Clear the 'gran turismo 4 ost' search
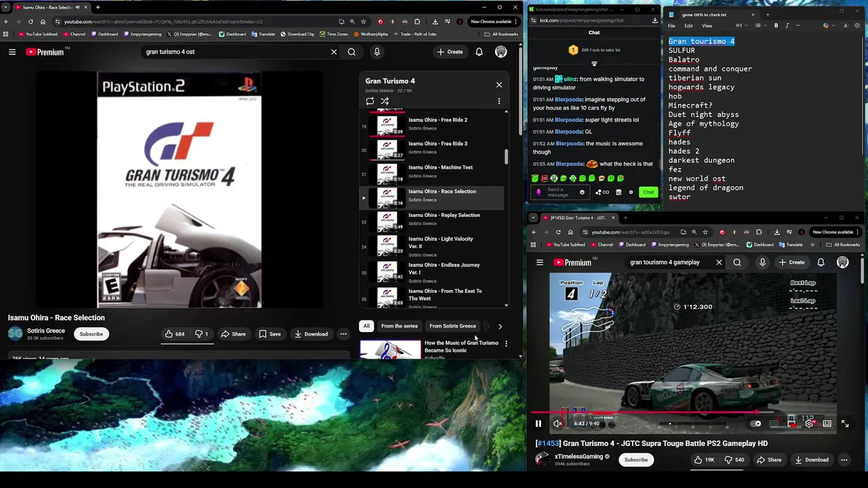 coord(334,52)
